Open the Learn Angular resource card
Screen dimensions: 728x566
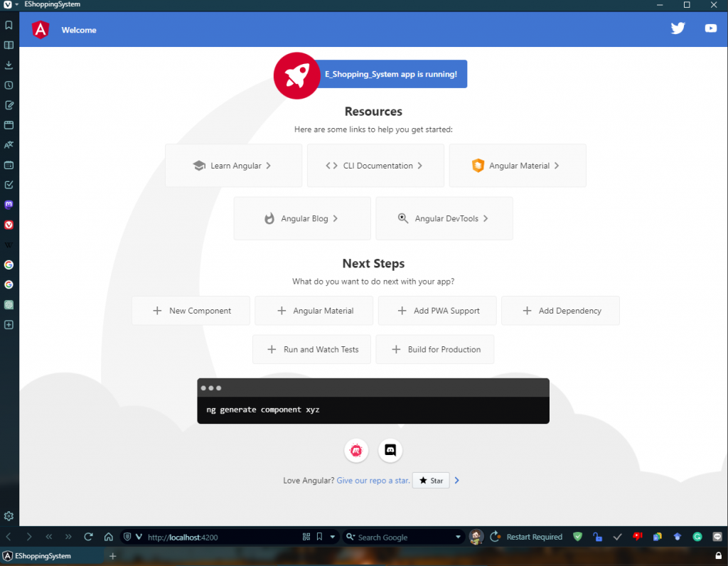pos(233,166)
